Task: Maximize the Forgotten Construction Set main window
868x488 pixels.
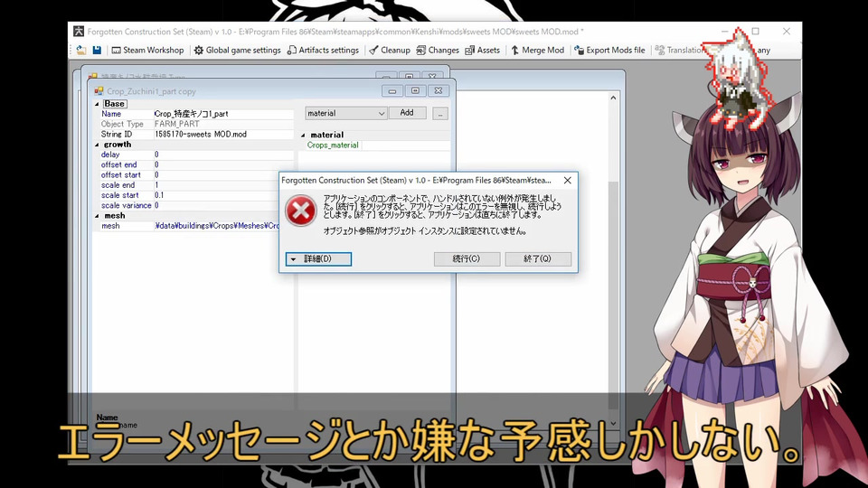Action: (755, 32)
